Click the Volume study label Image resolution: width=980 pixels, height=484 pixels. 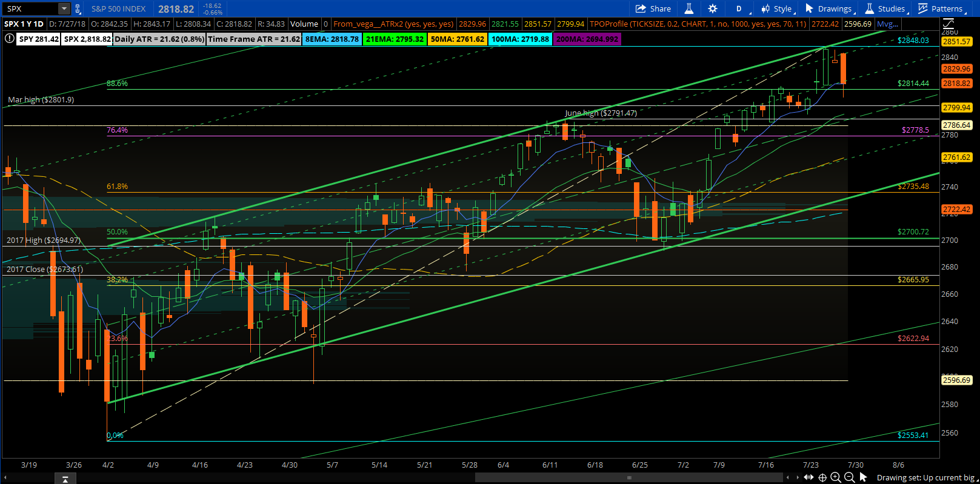pyautogui.click(x=304, y=24)
